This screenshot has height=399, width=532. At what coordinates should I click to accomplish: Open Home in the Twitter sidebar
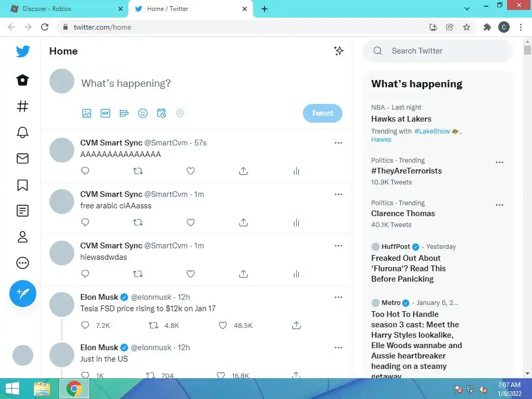pos(22,80)
